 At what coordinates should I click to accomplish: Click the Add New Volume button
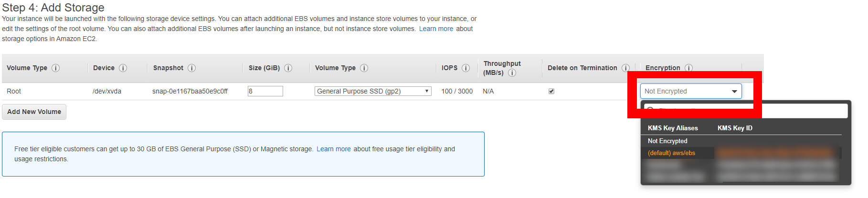coord(34,112)
